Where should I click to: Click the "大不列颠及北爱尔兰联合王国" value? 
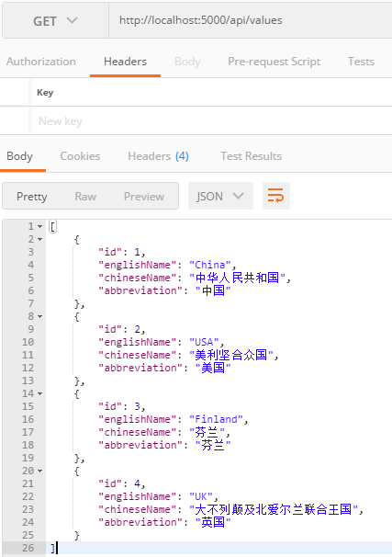[274, 509]
